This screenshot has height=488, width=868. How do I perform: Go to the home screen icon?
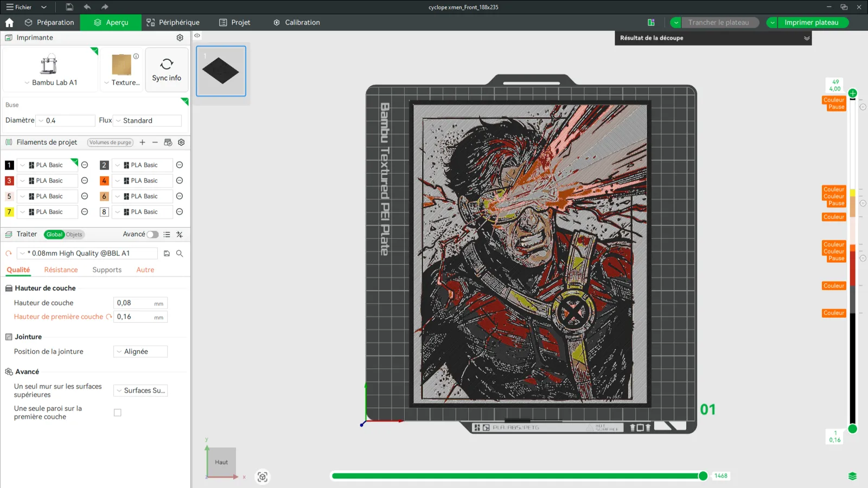(9, 23)
